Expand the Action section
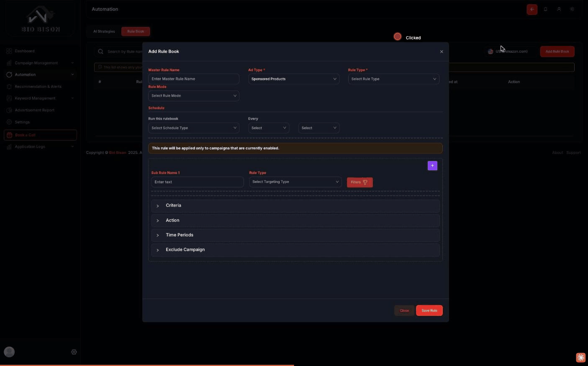This screenshot has width=588, height=366. (x=295, y=220)
